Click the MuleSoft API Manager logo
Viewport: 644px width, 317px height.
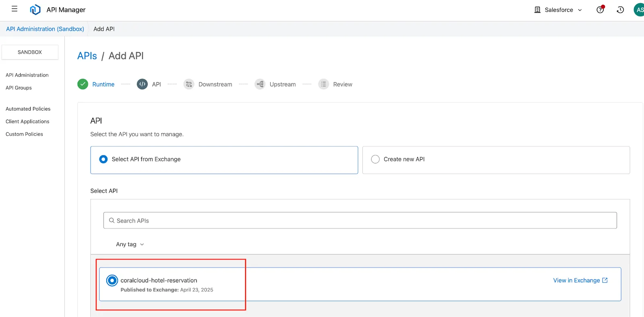[35, 10]
